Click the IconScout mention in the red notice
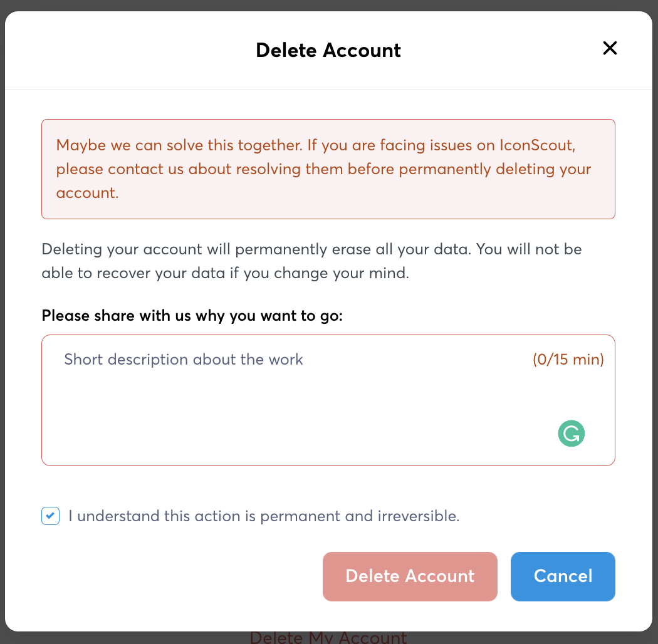This screenshot has height=644, width=658. tap(536, 145)
